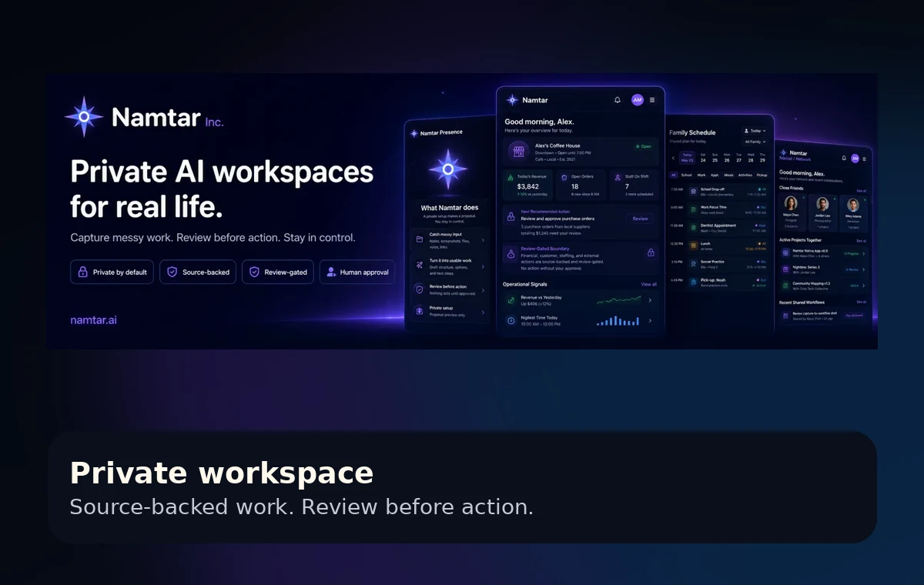Select the Pickup filter tab
Viewport: 924px width, 585px height.
click(x=762, y=175)
